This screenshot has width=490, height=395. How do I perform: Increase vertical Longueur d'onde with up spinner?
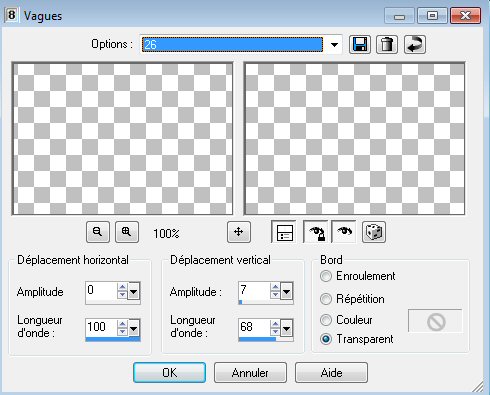coord(275,324)
